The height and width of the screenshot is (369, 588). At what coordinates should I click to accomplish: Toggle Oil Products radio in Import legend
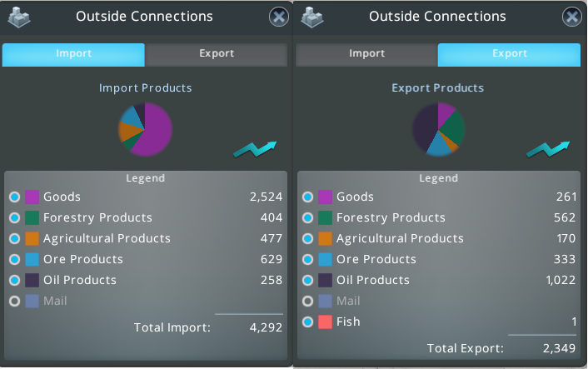[15, 281]
